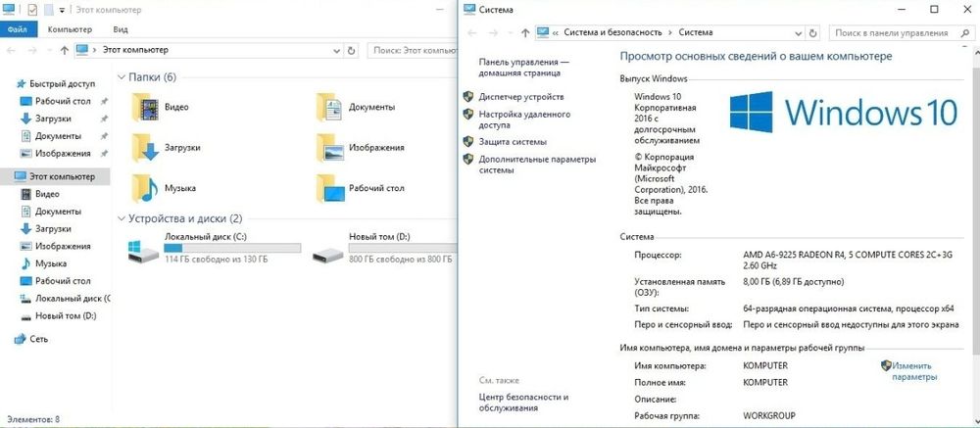Collapse the Устройства и диски (2) group
Viewport: 980px width, 428px height.
point(122,218)
